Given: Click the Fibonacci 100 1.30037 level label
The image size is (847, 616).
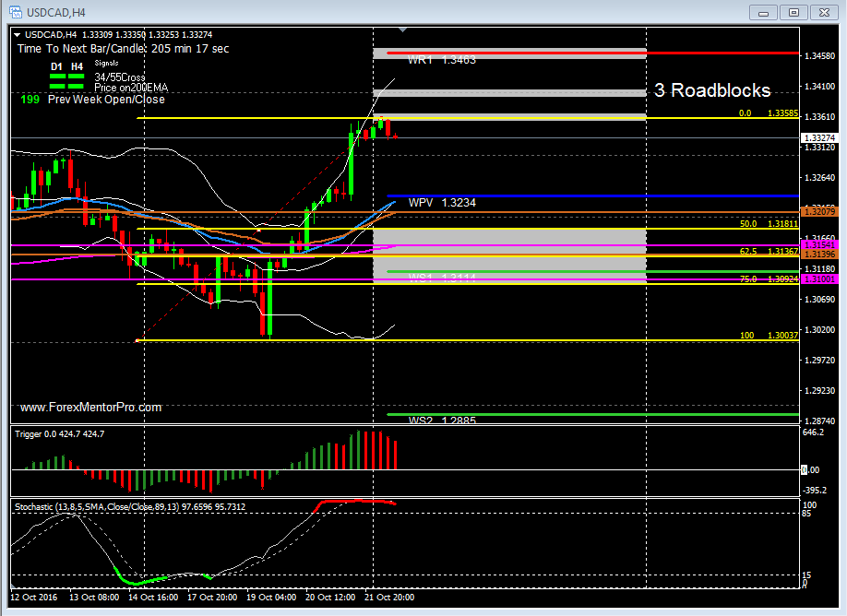Looking at the screenshot, I should click(769, 336).
